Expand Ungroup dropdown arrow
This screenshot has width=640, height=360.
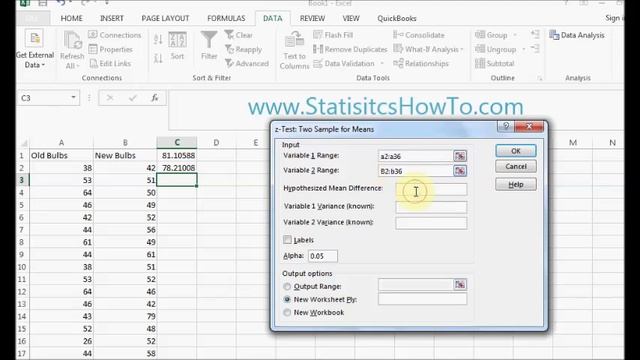(524, 49)
